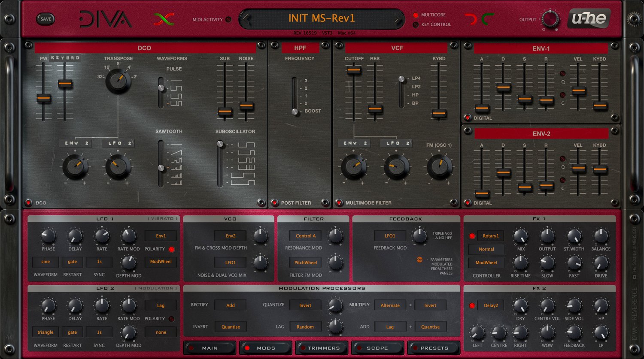Advance to the next preset with right arrow

pyautogui.click(x=398, y=19)
